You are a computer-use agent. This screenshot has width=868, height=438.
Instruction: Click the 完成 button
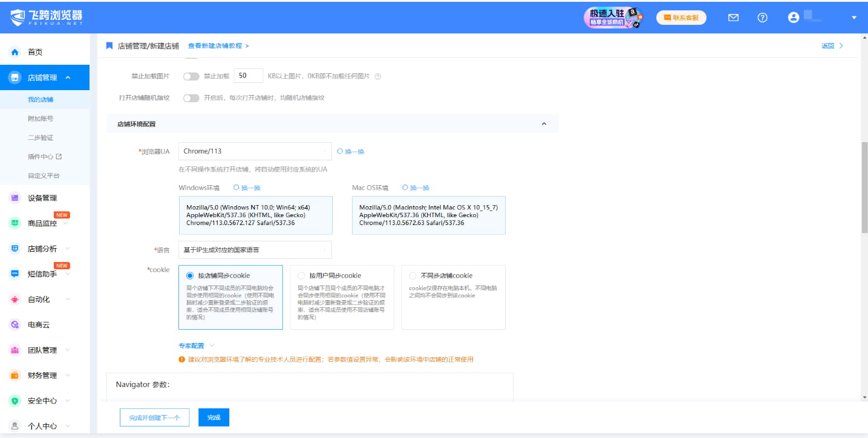[213, 417]
